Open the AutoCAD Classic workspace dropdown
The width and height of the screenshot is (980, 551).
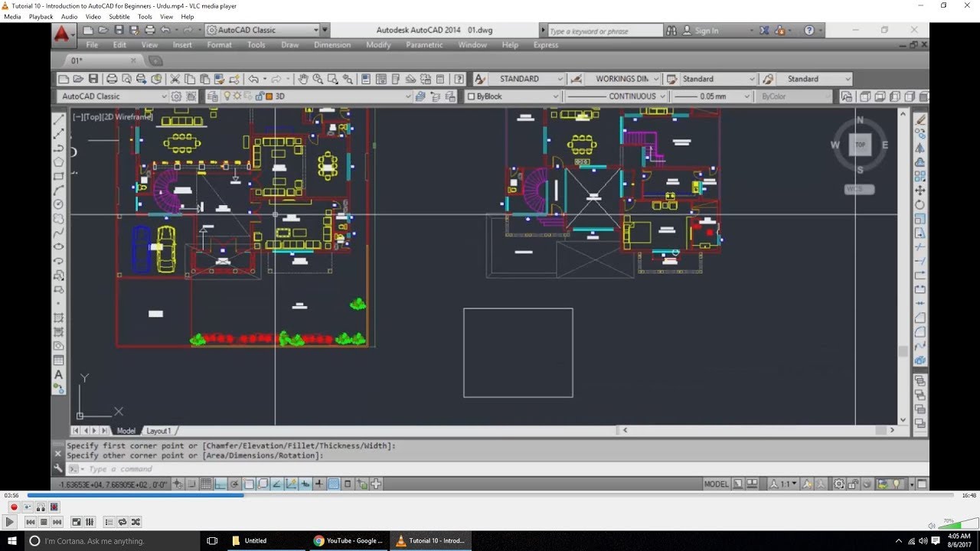click(112, 96)
